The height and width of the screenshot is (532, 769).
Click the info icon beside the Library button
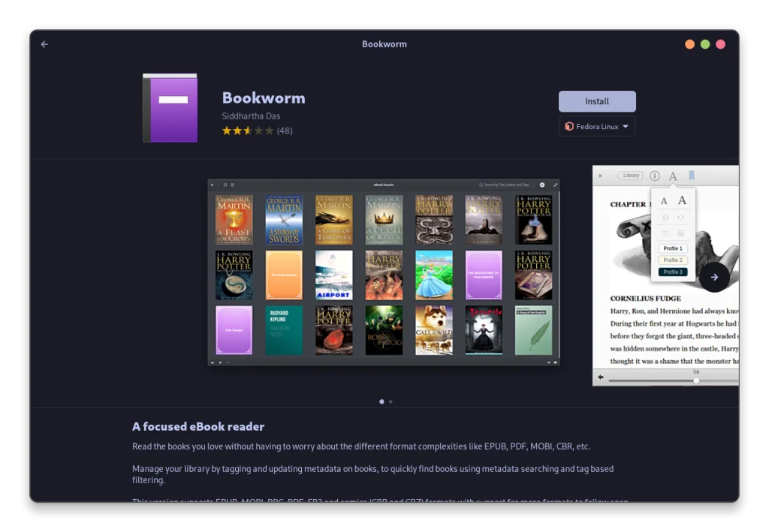[654, 176]
